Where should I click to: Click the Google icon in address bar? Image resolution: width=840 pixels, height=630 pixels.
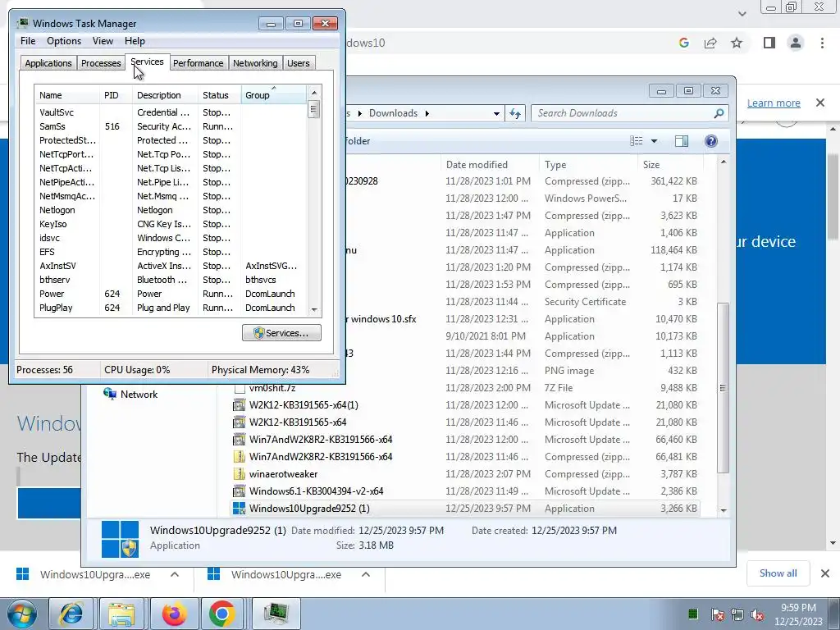tap(683, 43)
